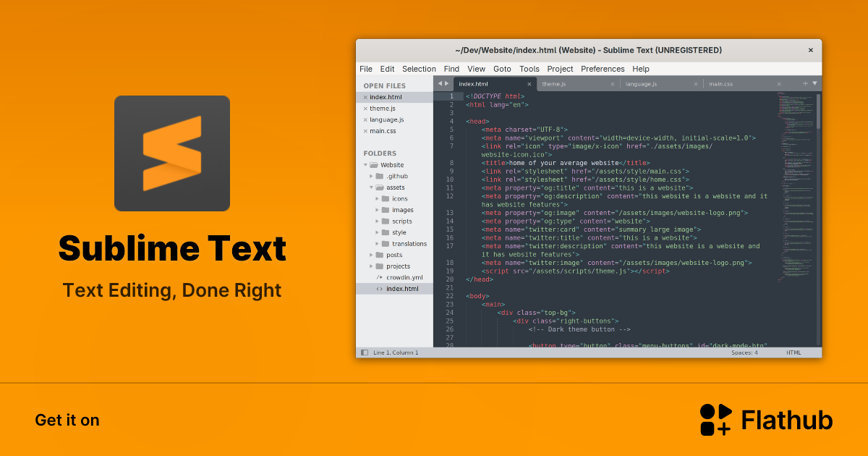
Task: Close main.css in Open Files list
Action: click(365, 131)
